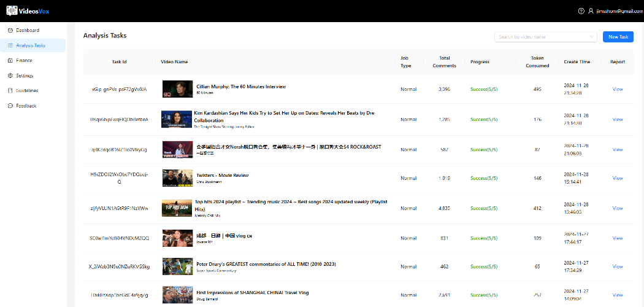Screen dimensions: 644x307
Task: Click the Kim Kardashian video title
Action: pyautogui.click(x=284, y=117)
